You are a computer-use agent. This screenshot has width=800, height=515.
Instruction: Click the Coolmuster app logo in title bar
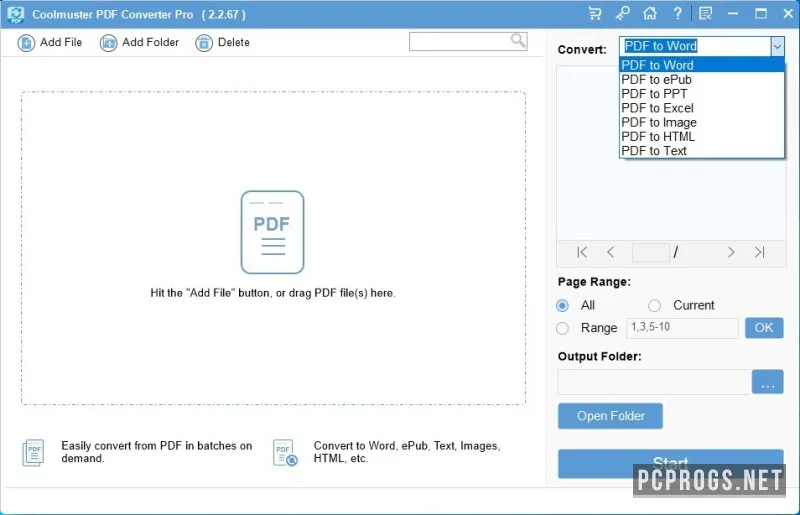[x=16, y=14]
